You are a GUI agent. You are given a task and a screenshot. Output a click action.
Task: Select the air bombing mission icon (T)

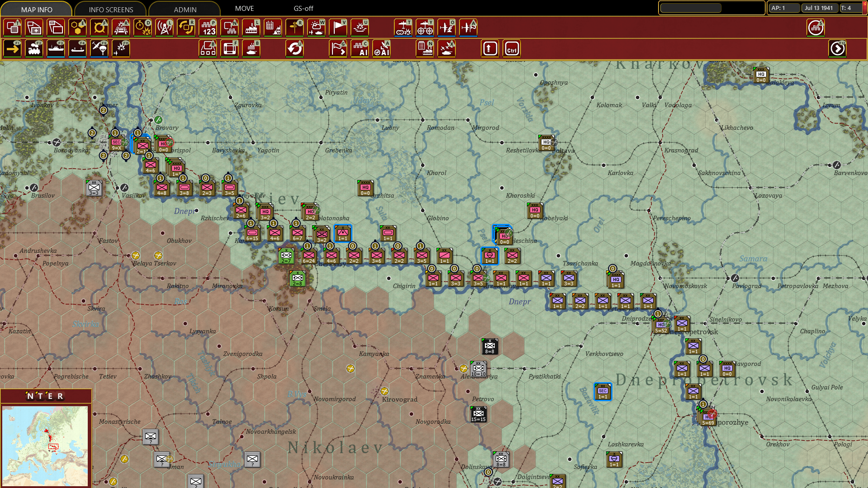[x=403, y=28]
